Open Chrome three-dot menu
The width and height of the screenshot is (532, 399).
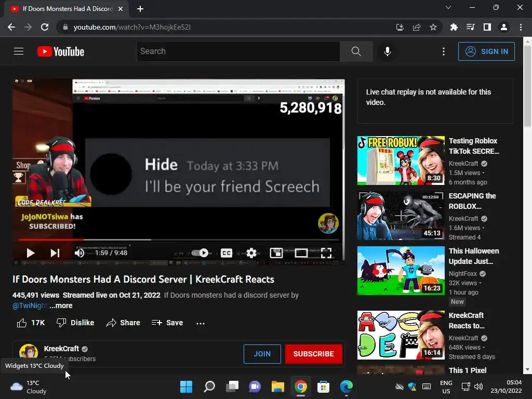(x=521, y=27)
